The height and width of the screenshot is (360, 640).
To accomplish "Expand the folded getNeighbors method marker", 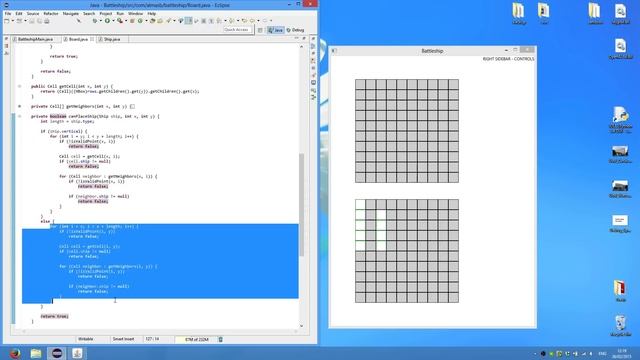I will (19, 106).
